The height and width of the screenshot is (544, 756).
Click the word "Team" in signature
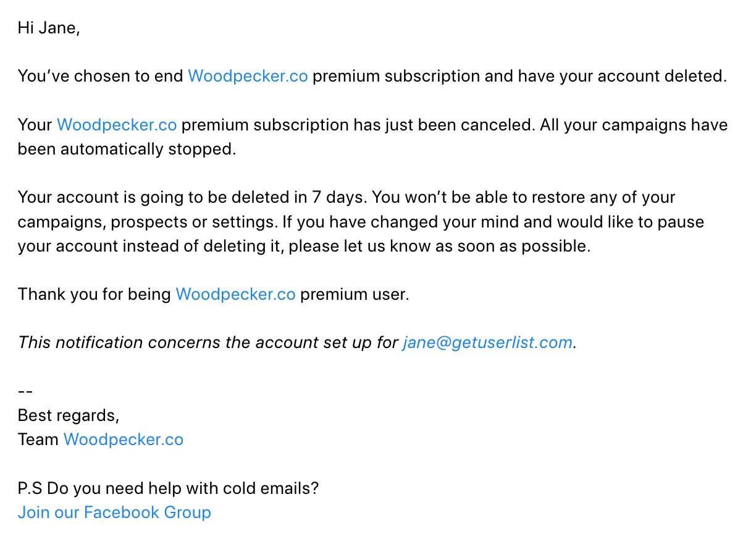[x=38, y=440]
